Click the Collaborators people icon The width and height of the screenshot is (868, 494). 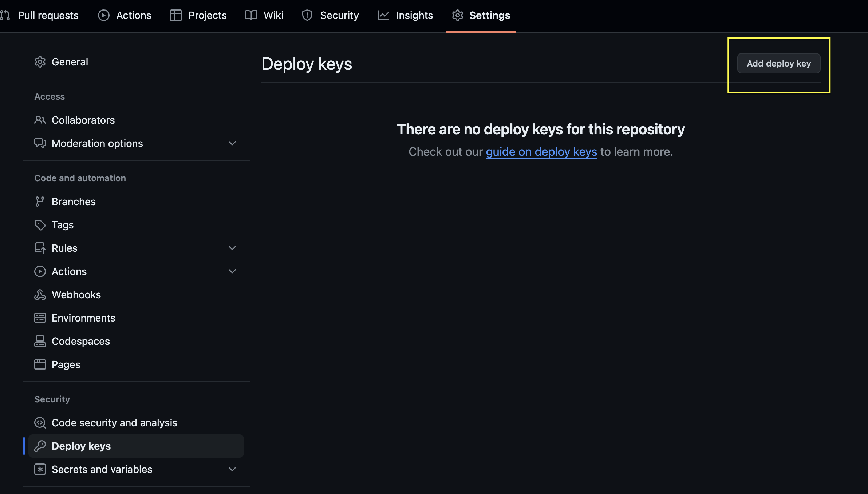[x=40, y=120]
